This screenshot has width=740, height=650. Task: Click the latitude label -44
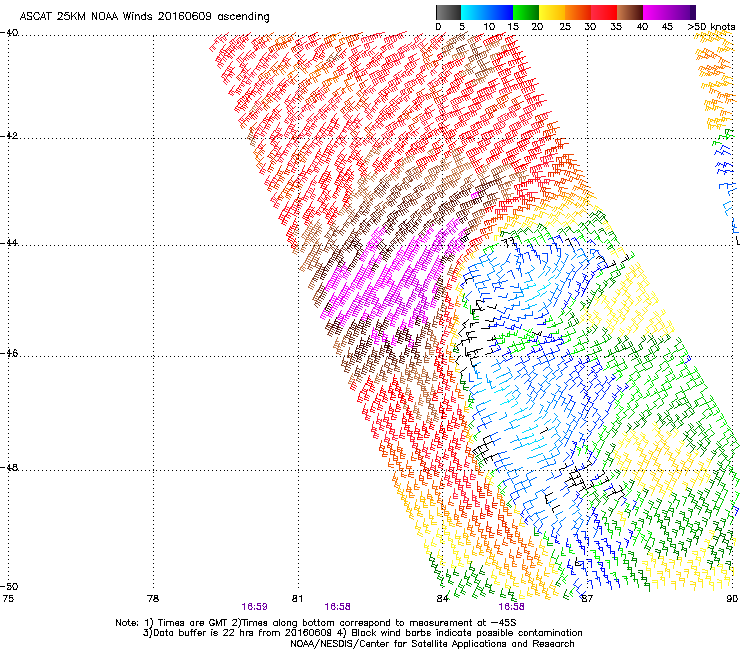click(9, 242)
